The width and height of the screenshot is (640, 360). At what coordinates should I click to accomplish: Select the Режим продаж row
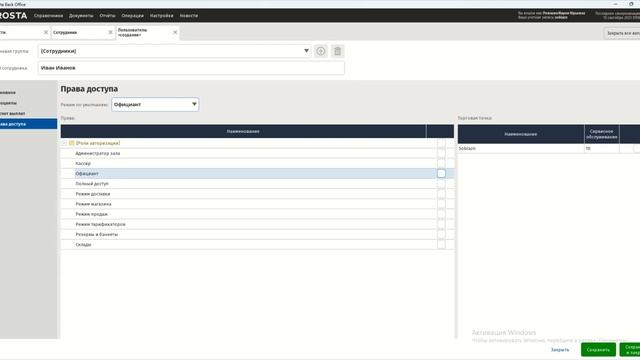pos(257,214)
